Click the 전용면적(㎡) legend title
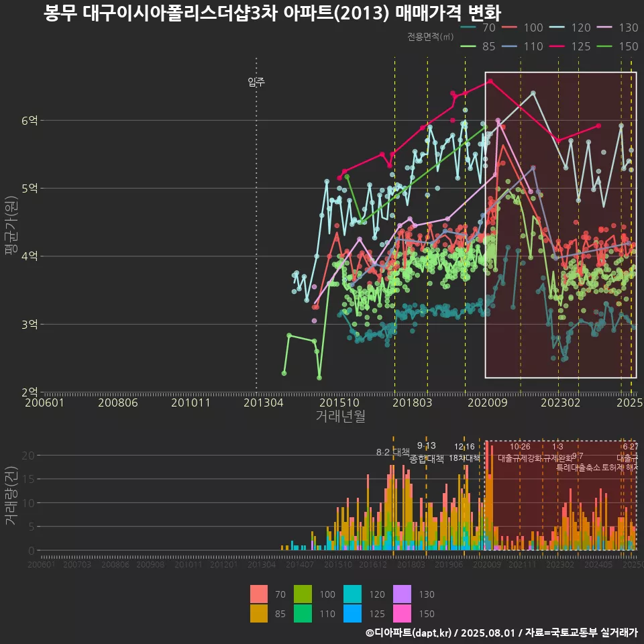The image size is (644, 644). tap(431, 37)
